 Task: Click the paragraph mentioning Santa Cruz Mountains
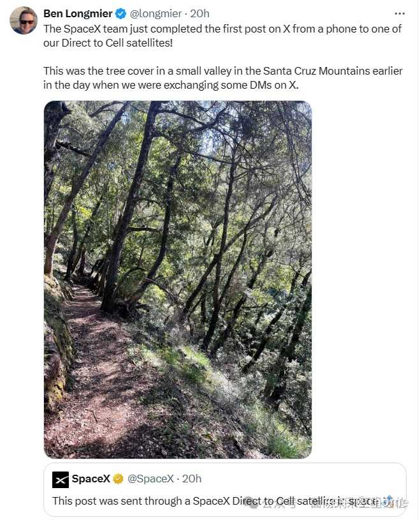(223, 78)
